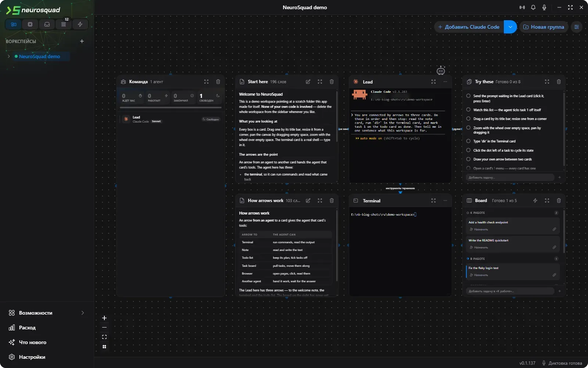
Task: Maximize the How arrows work card
Action: [320, 201]
